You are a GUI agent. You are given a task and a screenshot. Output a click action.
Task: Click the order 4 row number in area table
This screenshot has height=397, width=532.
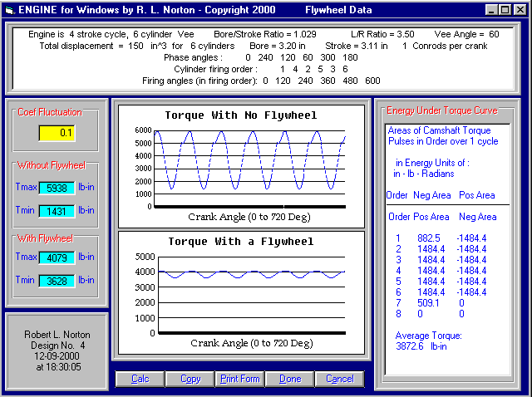[x=398, y=271]
